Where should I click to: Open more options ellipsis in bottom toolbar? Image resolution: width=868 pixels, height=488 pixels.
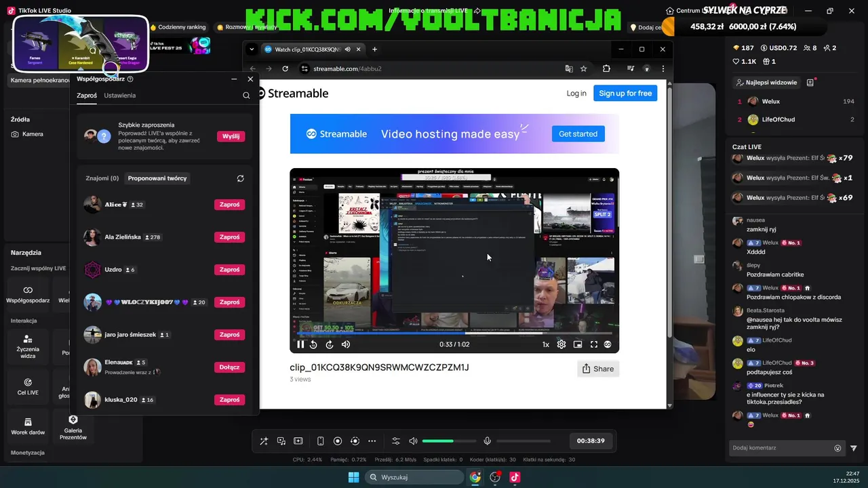pyautogui.click(x=372, y=441)
